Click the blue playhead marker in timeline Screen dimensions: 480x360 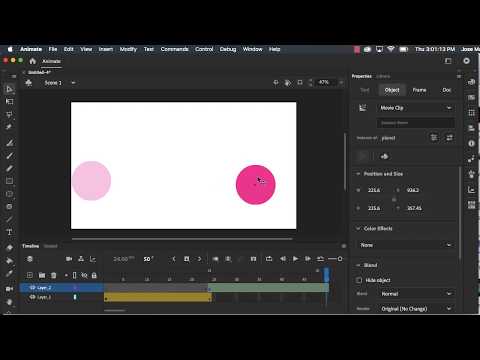[x=326, y=274]
